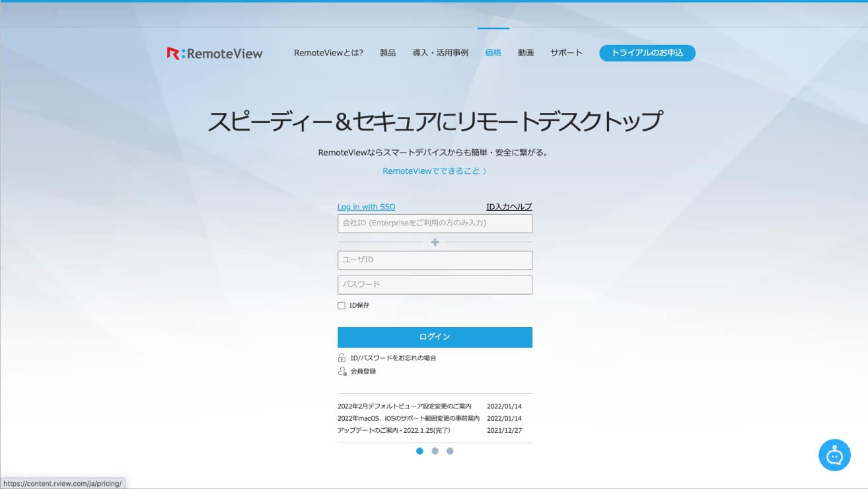Toggle the ID保存 checkbox
This screenshot has height=489, width=868.
342,305
